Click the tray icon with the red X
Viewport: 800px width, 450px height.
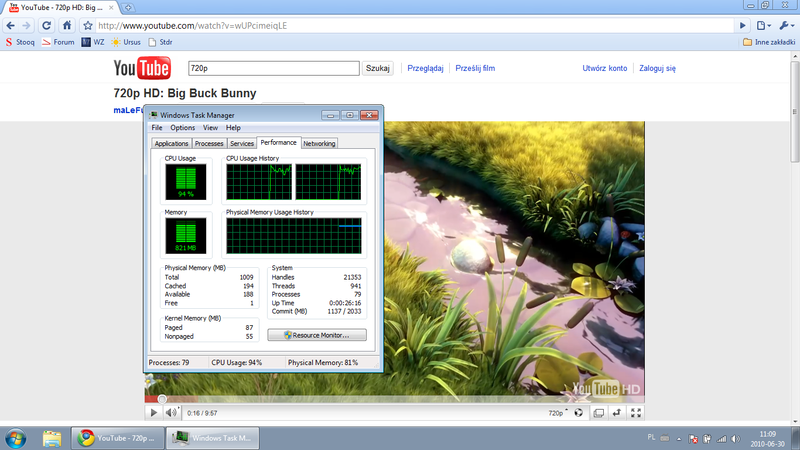[693, 439]
